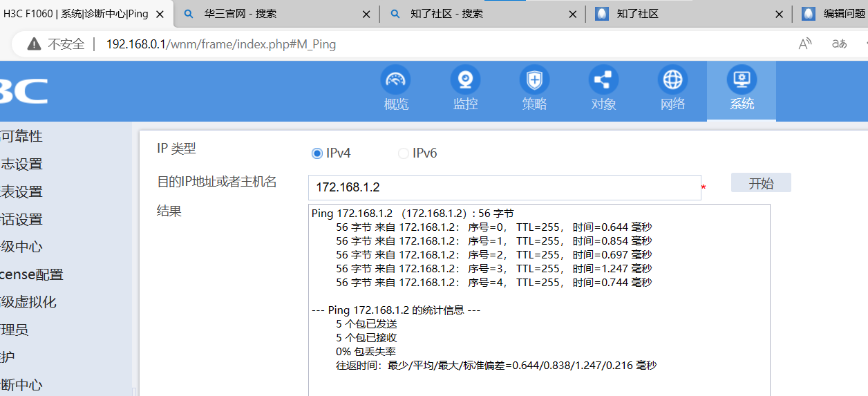The image size is (868, 396).
Task: Open 级虚拟化 virtualization in sidebar
Action: click(28, 302)
